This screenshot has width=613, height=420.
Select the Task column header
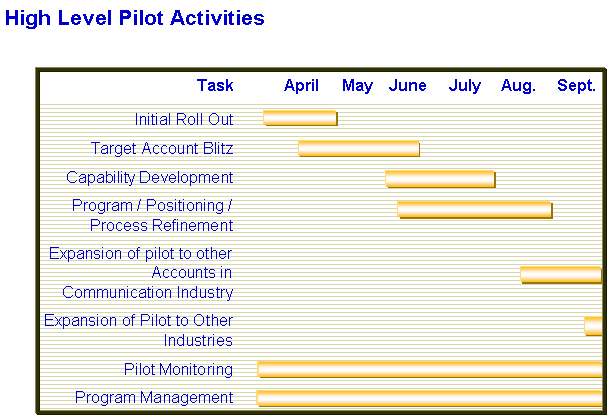[x=215, y=85]
